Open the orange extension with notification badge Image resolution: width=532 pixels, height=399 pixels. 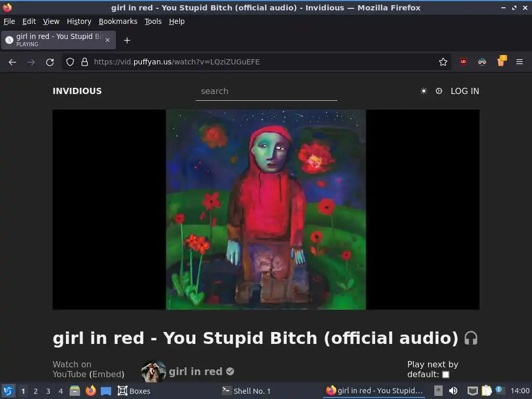click(x=501, y=61)
